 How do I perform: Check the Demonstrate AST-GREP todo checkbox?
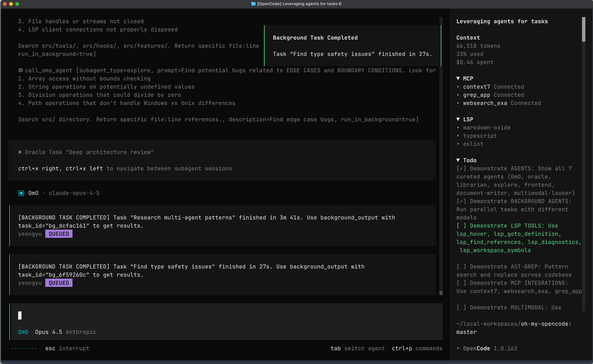click(x=461, y=267)
